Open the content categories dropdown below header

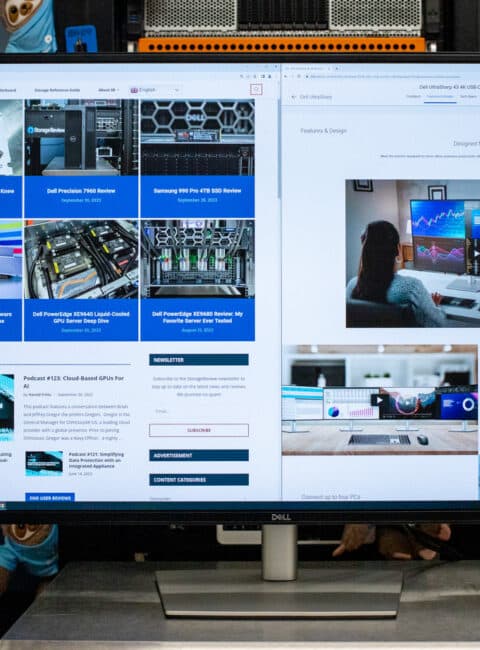(x=199, y=498)
